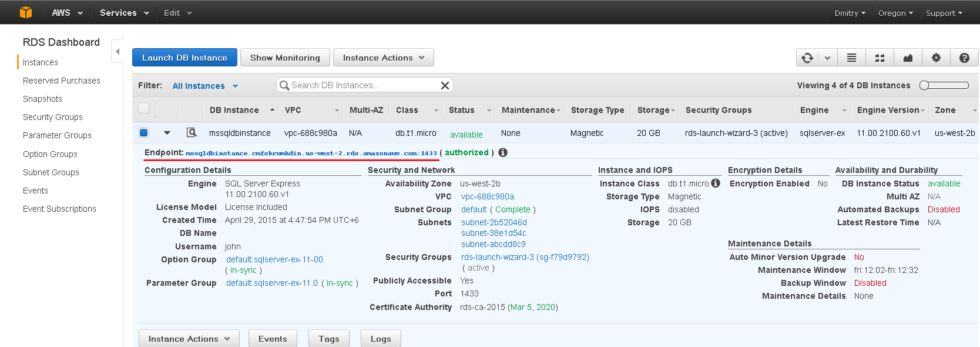
Task: Open the Support menu
Action: 944,13
